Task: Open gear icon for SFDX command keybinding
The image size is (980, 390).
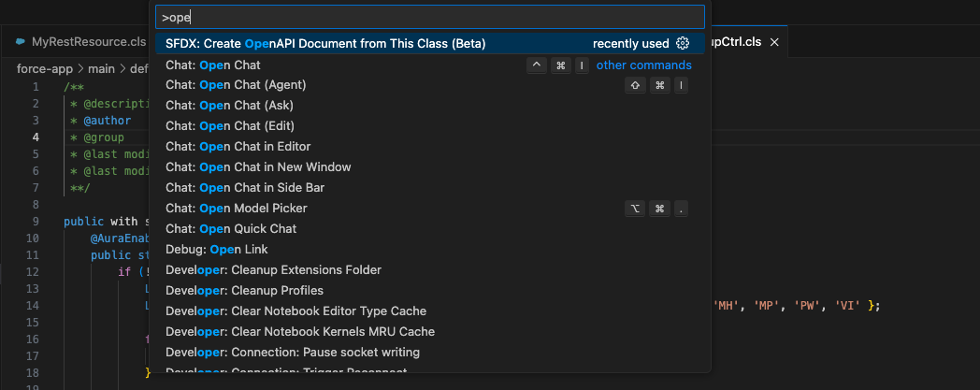Action: (683, 44)
